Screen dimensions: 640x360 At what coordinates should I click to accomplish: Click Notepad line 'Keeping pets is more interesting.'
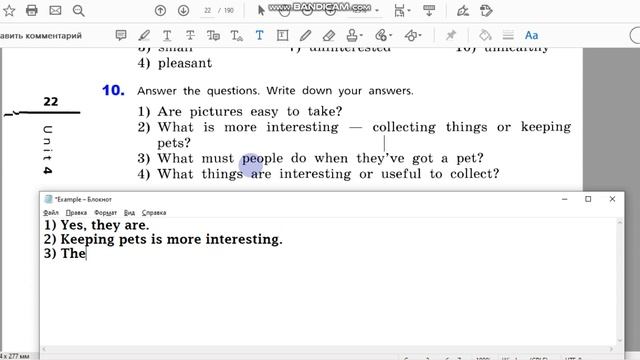171,239
